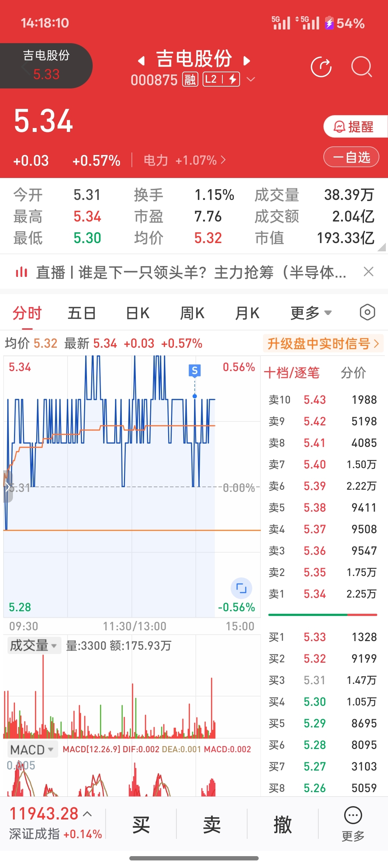Open chart settings hexagon icon
Image resolution: width=388 pixels, height=868 pixels.
click(x=367, y=312)
